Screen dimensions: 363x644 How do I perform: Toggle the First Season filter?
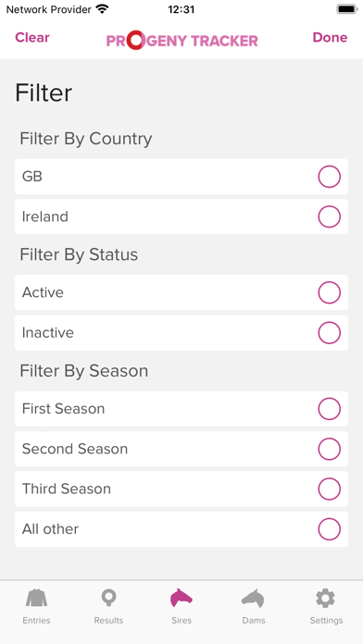point(330,409)
